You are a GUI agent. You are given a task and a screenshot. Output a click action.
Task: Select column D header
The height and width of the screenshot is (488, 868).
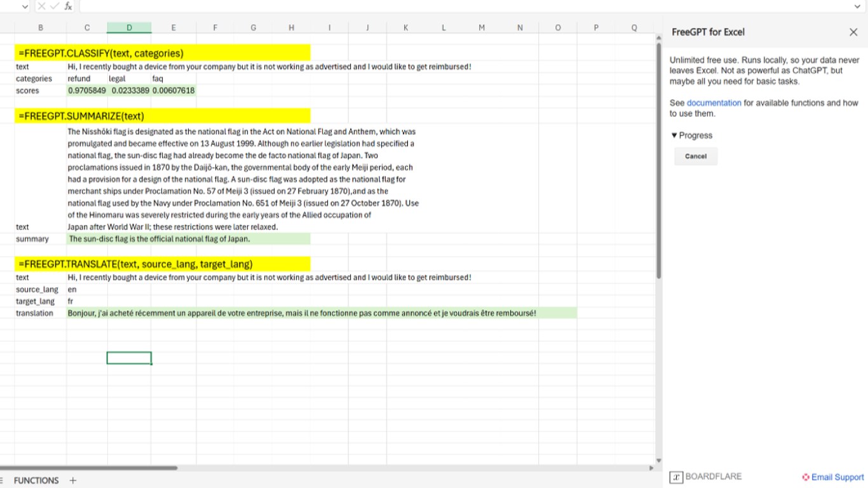[129, 28]
